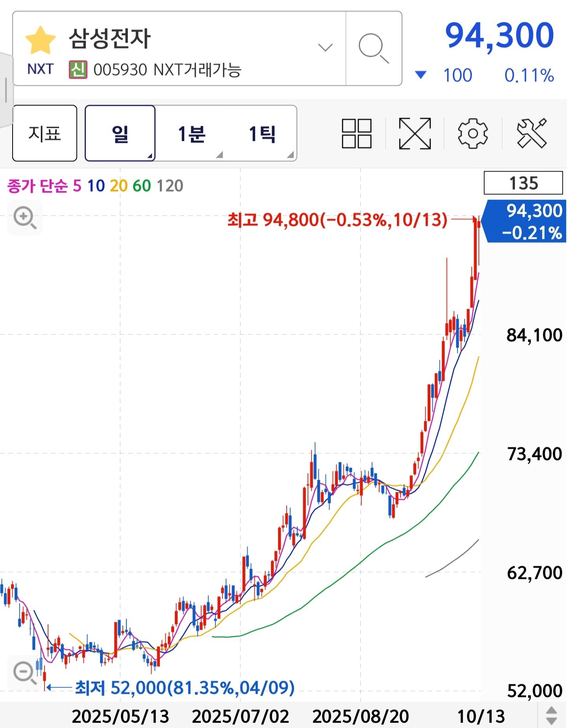Image resolution: width=567 pixels, height=728 pixels.
Task: Click the 0.11% change rate value
Action: [x=529, y=75]
